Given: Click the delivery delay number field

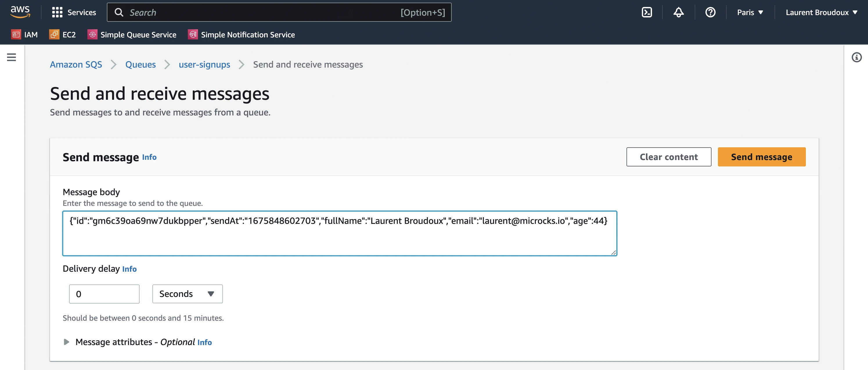Looking at the screenshot, I should pos(104,294).
